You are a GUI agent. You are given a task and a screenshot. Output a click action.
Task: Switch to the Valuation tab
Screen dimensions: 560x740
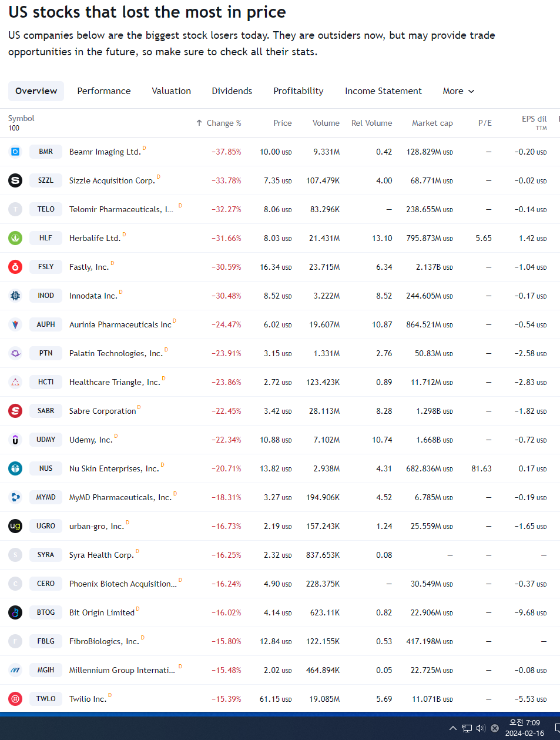(x=172, y=91)
